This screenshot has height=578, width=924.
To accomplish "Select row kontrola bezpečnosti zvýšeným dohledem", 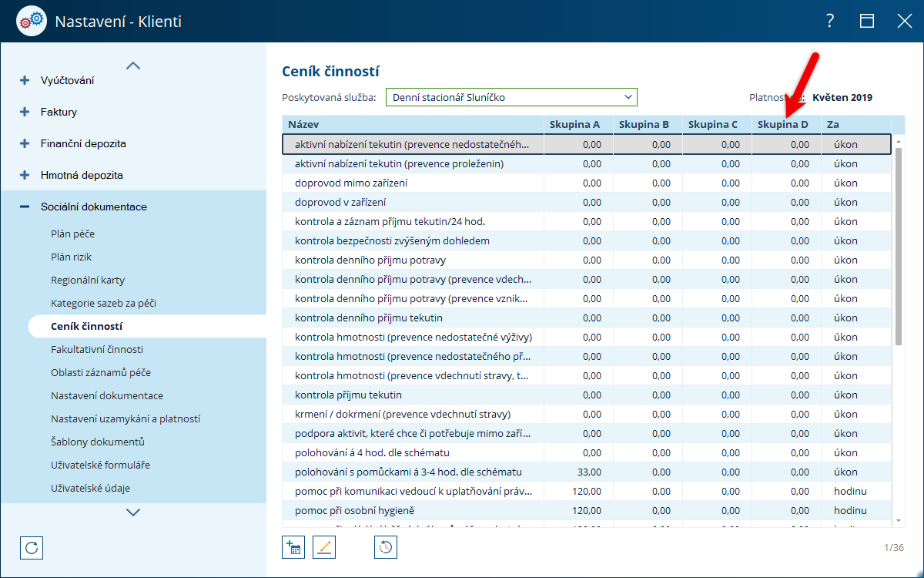I will coord(587,241).
